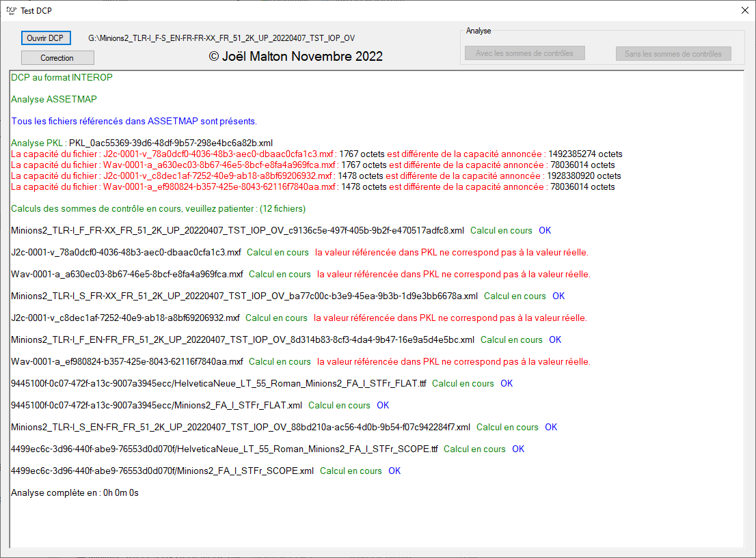This screenshot has width=756, height=558.
Task: Click Minions2_TLR-I_S_FR-XX ba77c00c xml file name
Action: pyautogui.click(x=245, y=296)
